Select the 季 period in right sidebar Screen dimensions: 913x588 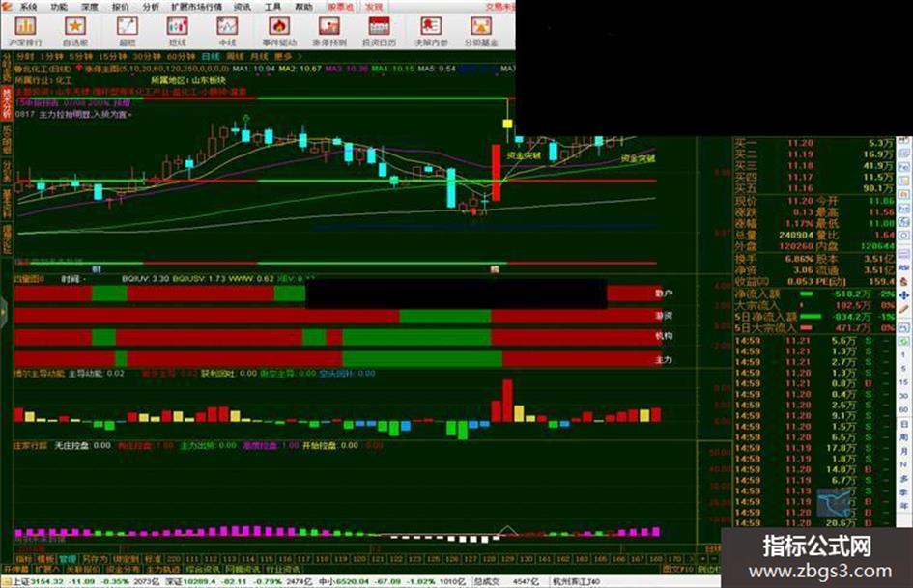903,492
